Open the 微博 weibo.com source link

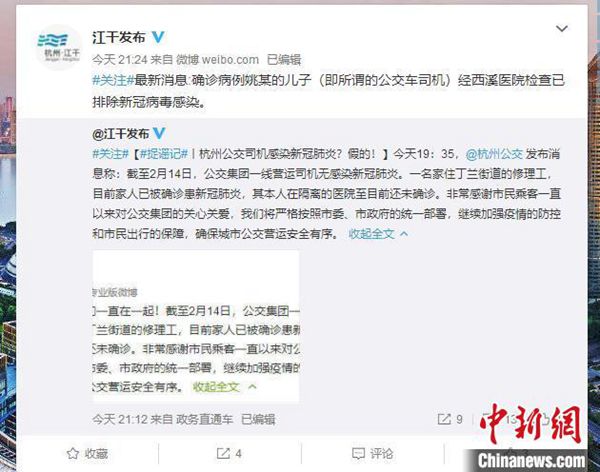click(x=217, y=60)
